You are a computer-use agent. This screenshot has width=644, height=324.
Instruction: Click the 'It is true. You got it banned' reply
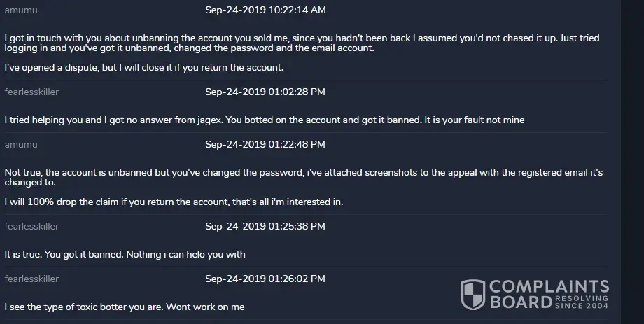[125, 254]
